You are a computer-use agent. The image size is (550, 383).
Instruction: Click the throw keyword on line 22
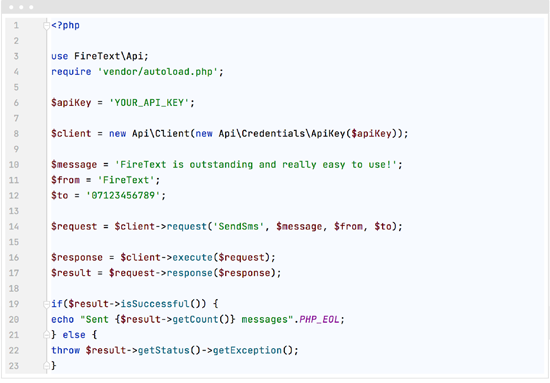66,350
